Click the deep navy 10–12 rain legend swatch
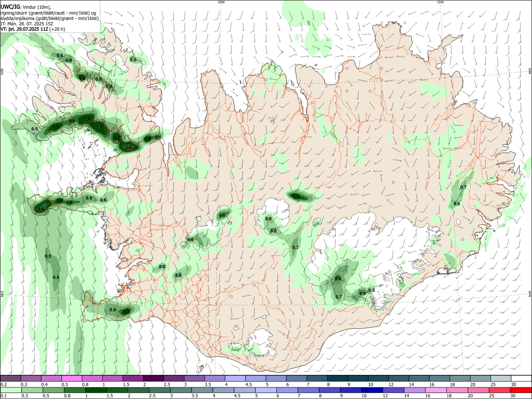The width and height of the screenshot is (532, 399). click(372, 390)
